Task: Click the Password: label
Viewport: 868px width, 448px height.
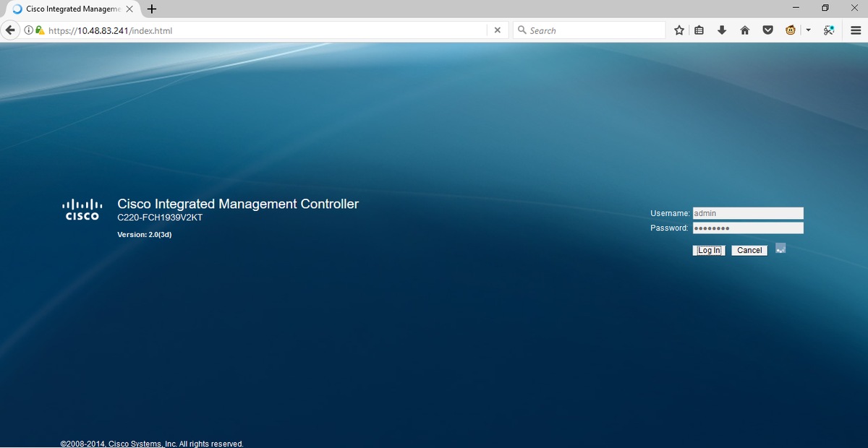Action: pyautogui.click(x=669, y=228)
